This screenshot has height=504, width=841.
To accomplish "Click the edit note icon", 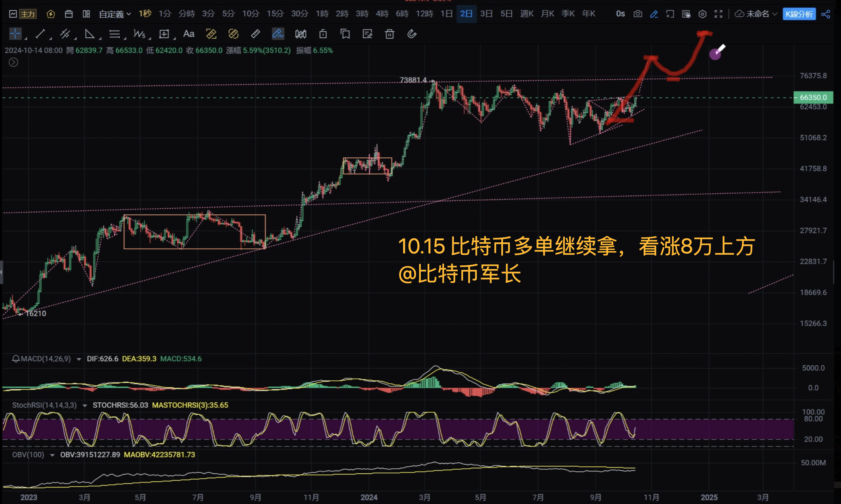I will point(367,34).
